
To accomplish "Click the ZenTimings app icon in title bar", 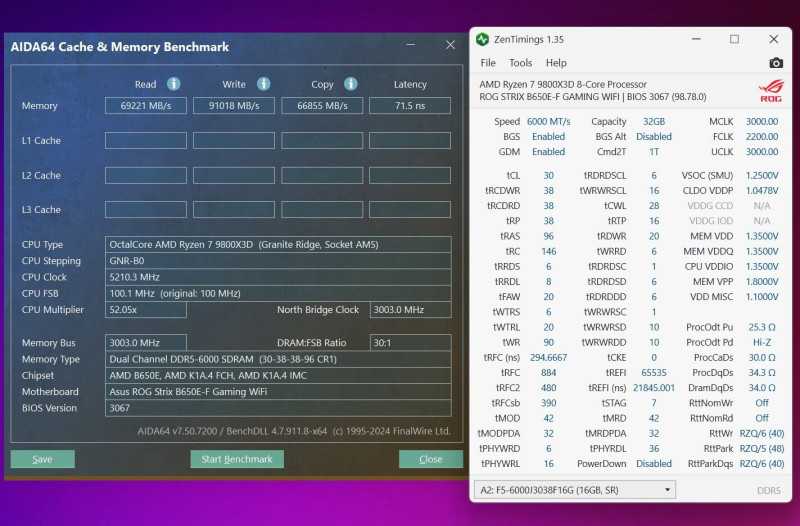I will tap(482, 39).
